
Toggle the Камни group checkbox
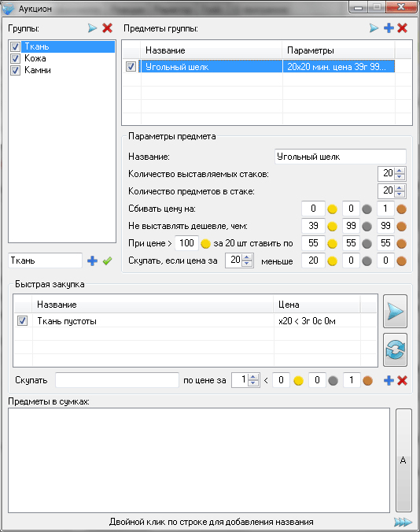point(15,71)
